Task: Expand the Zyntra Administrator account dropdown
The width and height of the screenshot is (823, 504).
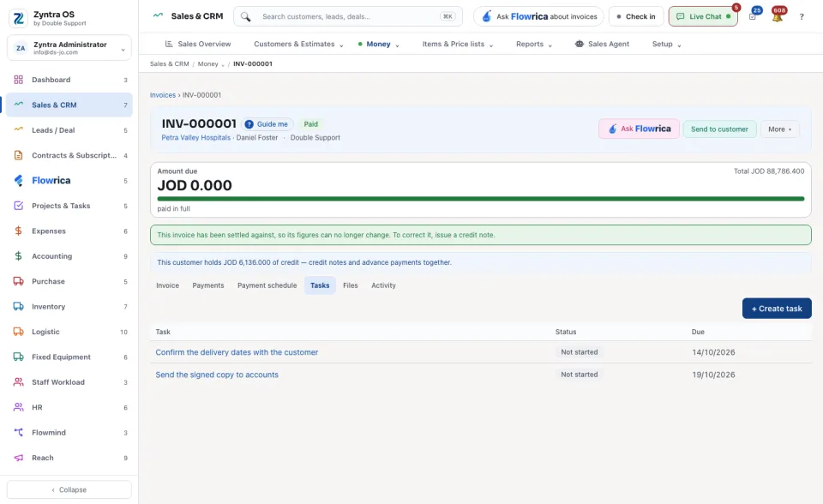Action: [69, 48]
